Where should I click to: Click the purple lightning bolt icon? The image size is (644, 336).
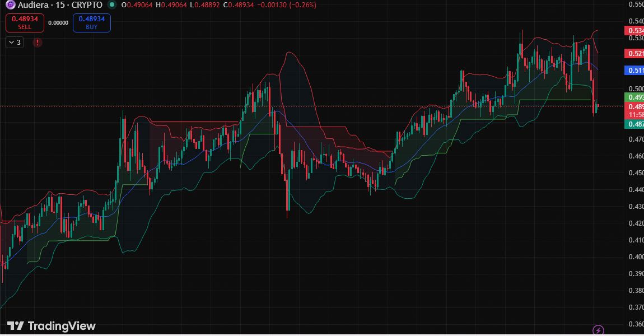tap(598, 329)
